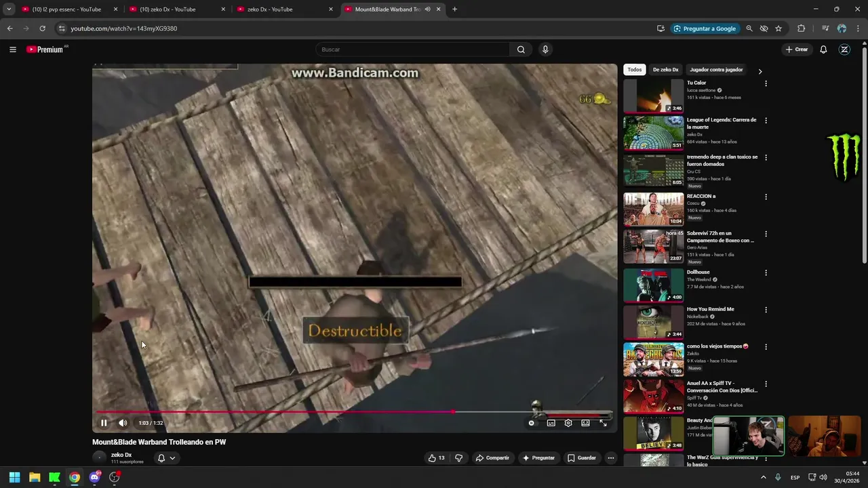
Task: Open options for How You Remind Me
Action: pyautogui.click(x=766, y=310)
